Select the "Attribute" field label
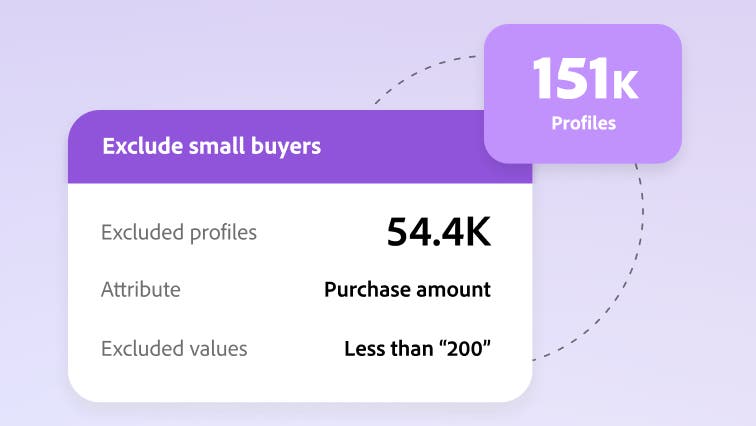The width and height of the screenshot is (756, 426). [141, 290]
